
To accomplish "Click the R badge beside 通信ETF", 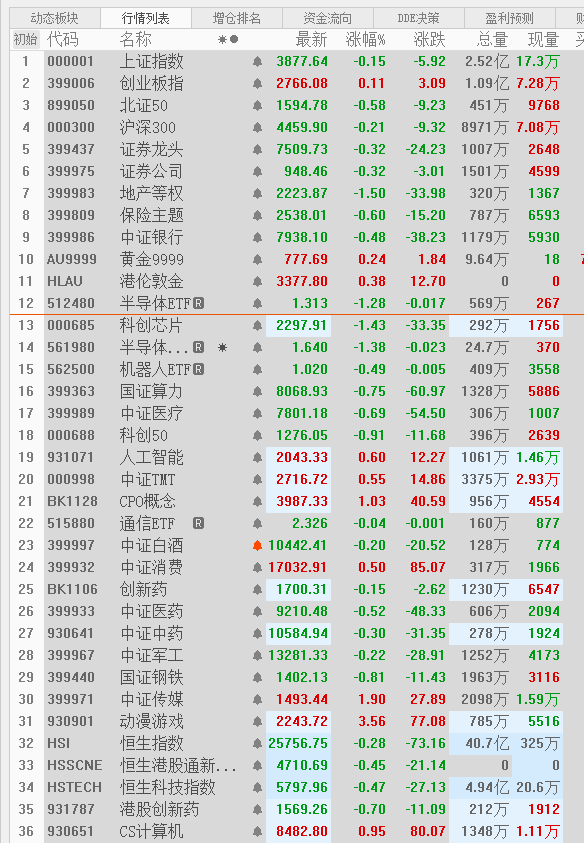I will tap(198, 523).
